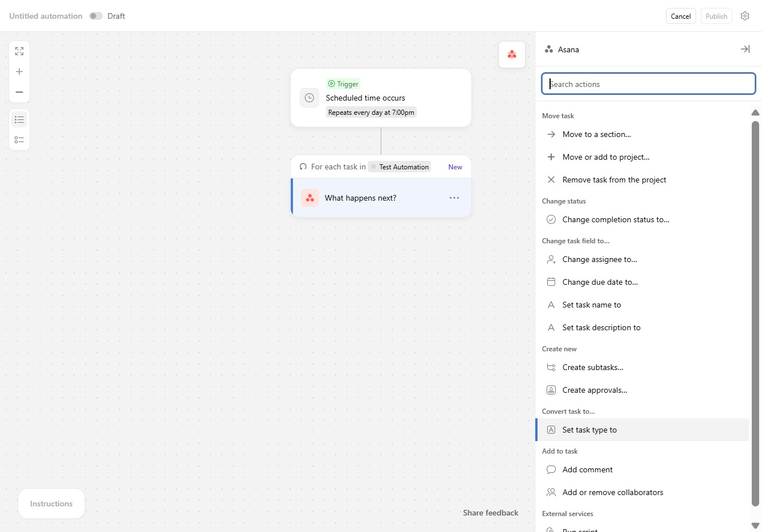Zoom out with the minus icon
The height and width of the screenshot is (532, 762).
(x=19, y=92)
